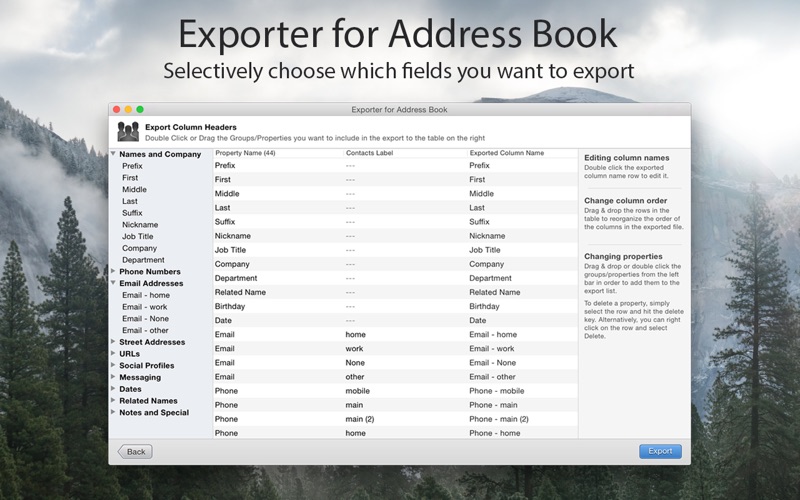Click exported name 'Phone - main' cell

tap(493, 405)
